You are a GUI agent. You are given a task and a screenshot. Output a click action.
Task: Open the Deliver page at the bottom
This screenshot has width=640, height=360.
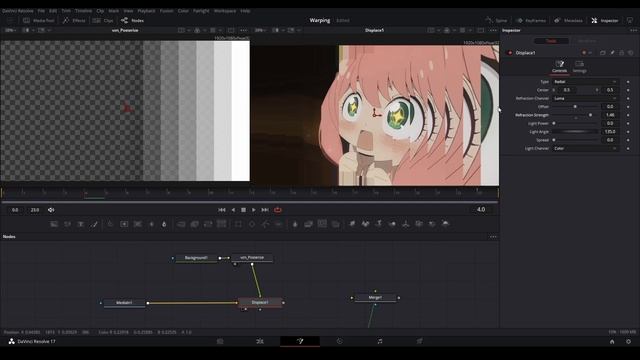click(x=420, y=341)
